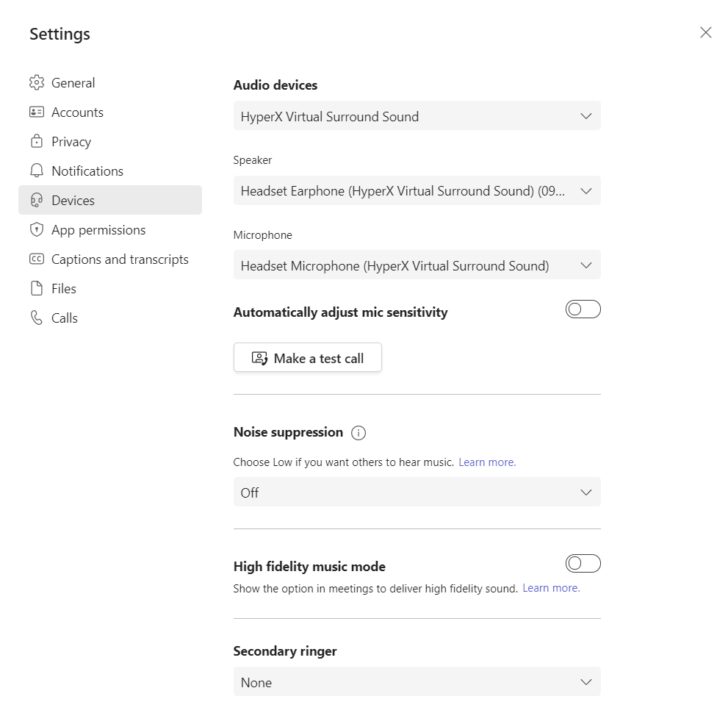Open Learn more link for noise suppression

point(487,462)
